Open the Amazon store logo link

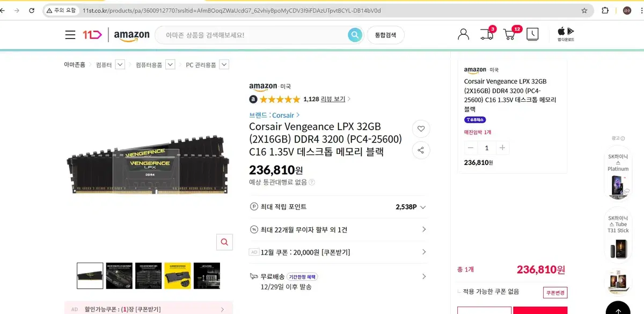[x=131, y=35]
